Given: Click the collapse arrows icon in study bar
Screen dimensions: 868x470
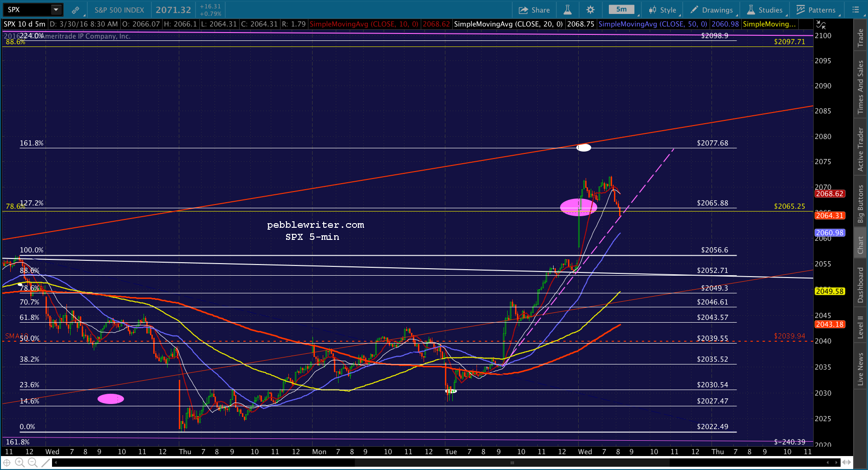Looking at the screenshot, I should click(x=821, y=25).
